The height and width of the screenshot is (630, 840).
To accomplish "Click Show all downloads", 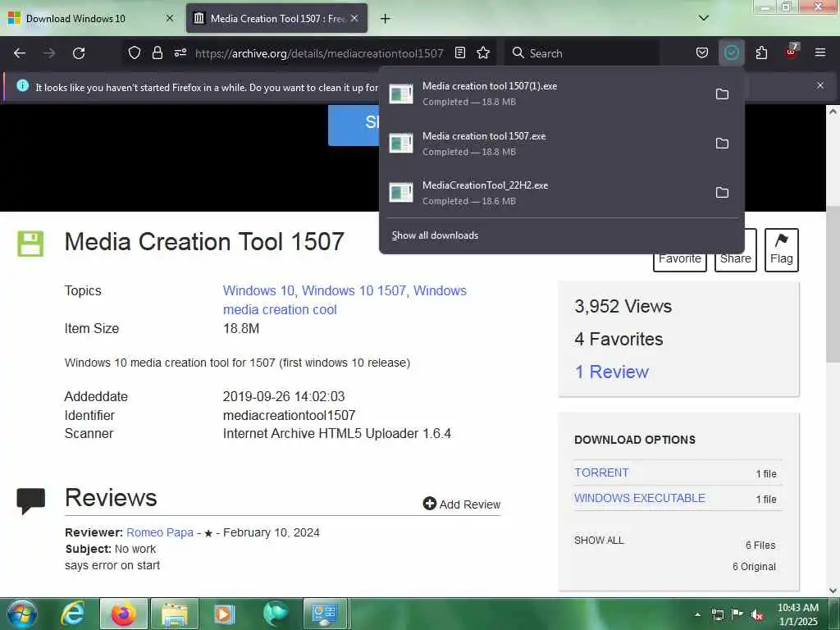I will point(435,235).
